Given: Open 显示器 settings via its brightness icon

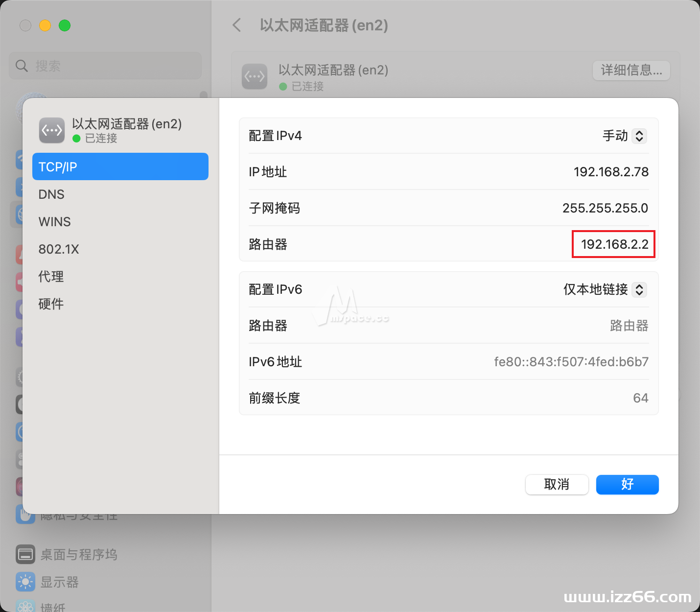Looking at the screenshot, I should click(25, 582).
